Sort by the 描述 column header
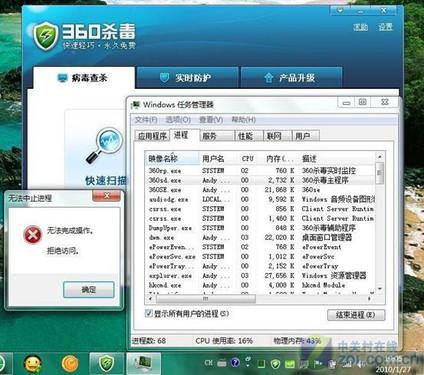The image size is (424, 375). tap(337, 159)
